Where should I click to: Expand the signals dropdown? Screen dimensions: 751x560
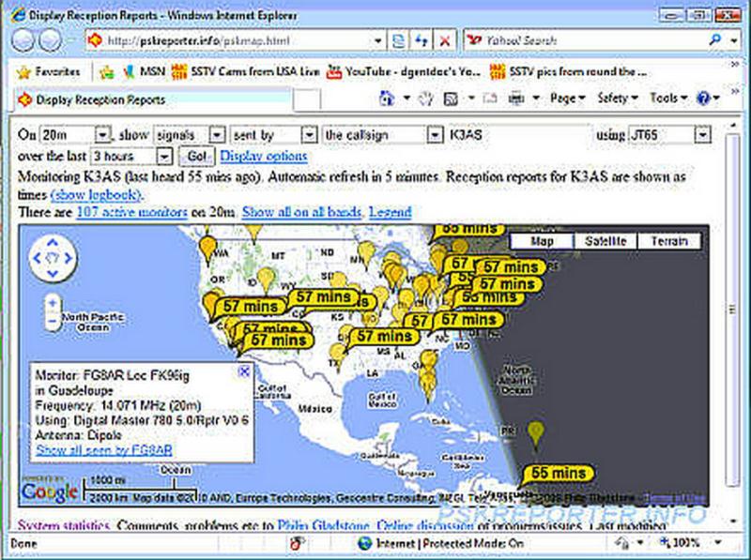217,135
